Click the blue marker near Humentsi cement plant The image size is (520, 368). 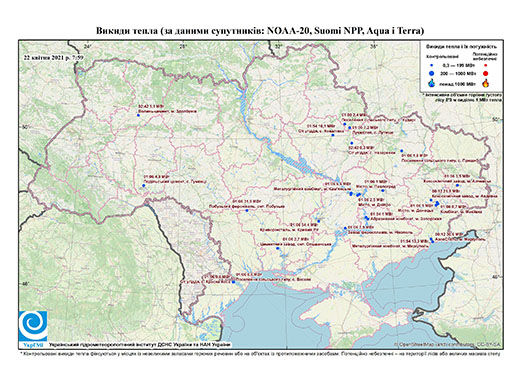click(144, 185)
